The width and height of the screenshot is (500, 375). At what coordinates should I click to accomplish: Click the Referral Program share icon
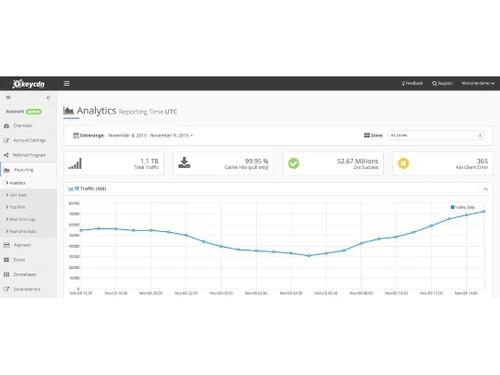6,155
